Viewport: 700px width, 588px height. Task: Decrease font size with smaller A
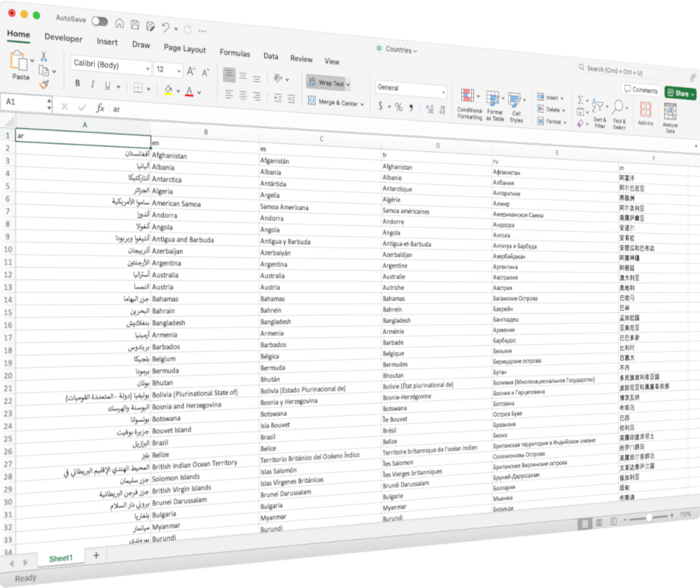[x=205, y=73]
